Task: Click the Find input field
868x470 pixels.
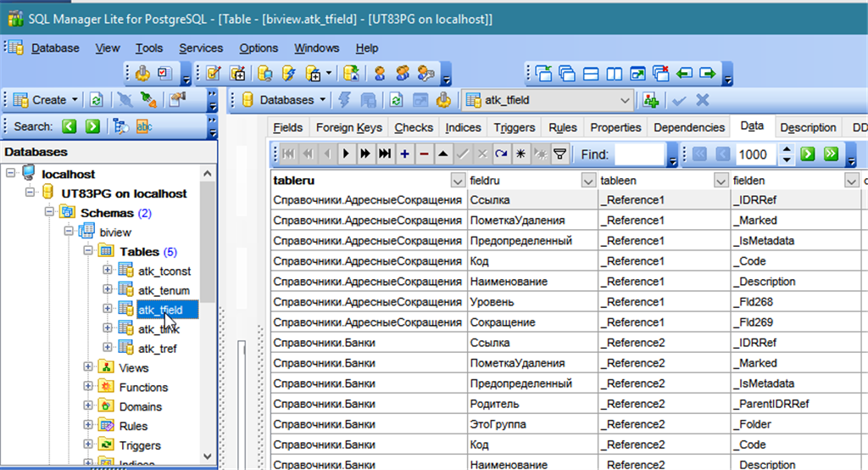Action: click(x=639, y=154)
